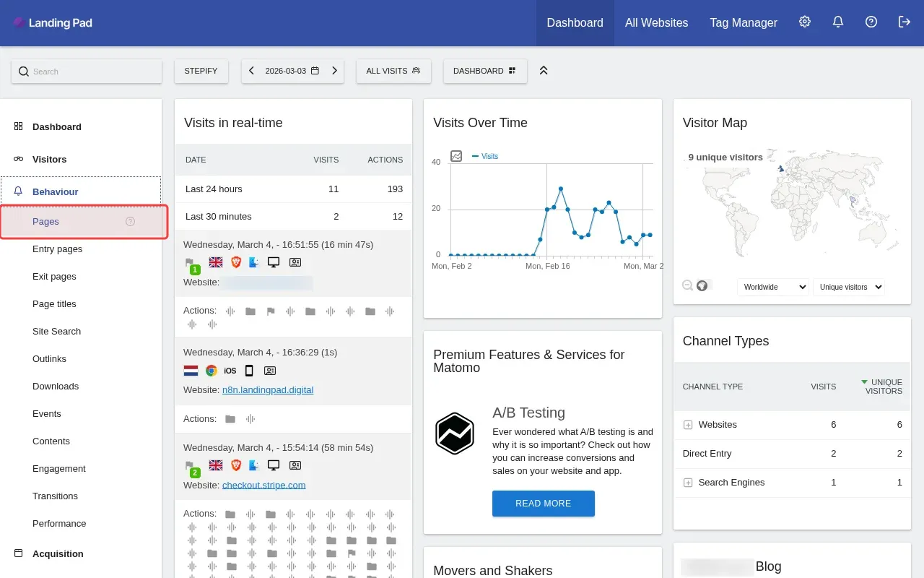Open the Tag Manager section

[744, 22]
